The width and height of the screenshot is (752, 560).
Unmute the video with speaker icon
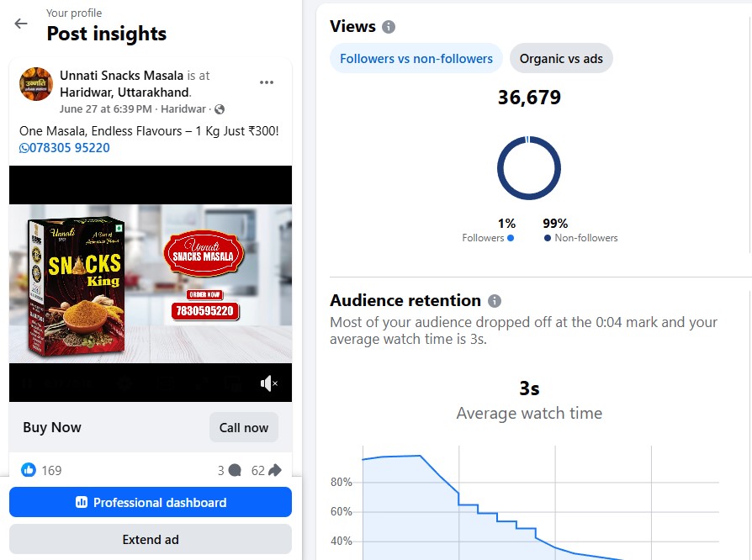tap(268, 383)
